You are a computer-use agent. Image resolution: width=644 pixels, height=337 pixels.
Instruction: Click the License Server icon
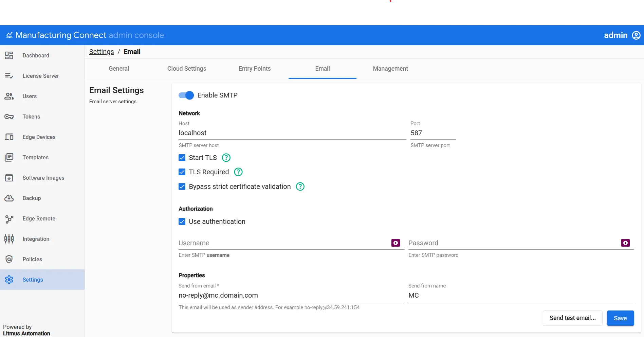point(9,76)
